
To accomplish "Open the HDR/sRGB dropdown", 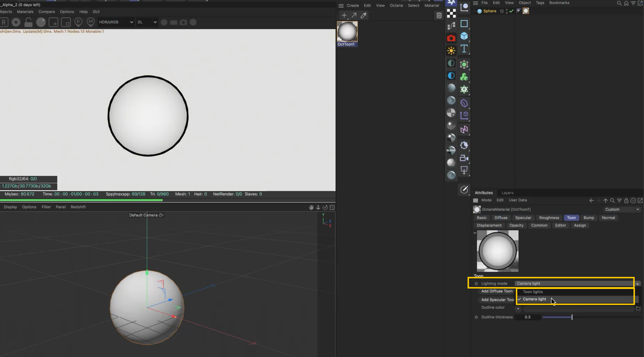I will tap(116, 22).
